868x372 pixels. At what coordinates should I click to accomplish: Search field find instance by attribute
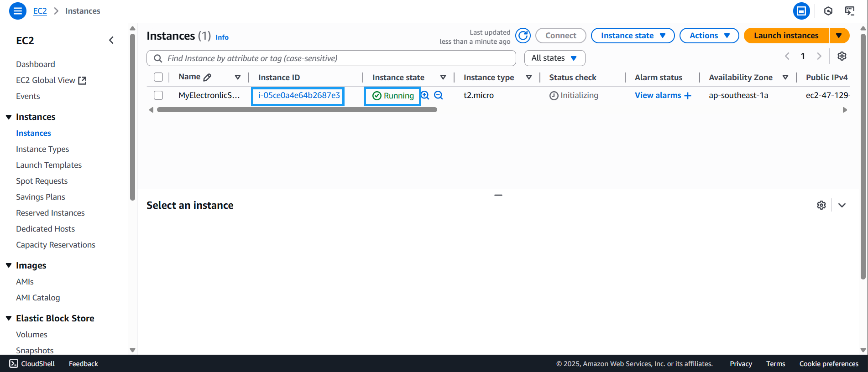pos(331,58)
